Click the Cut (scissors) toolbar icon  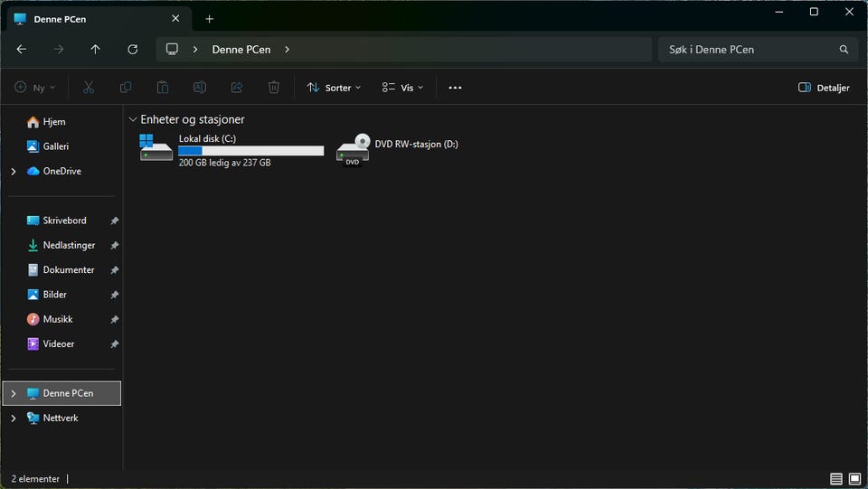point(89,88)
